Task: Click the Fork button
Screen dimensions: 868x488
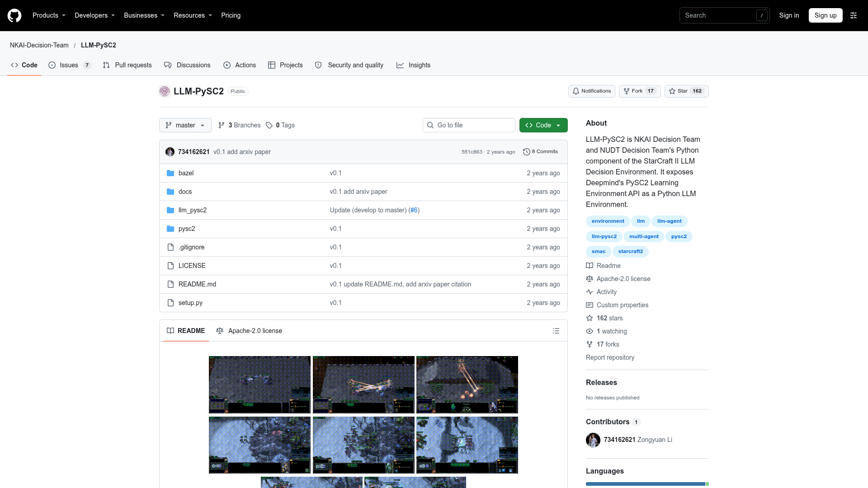Action: tap(640, 91)
